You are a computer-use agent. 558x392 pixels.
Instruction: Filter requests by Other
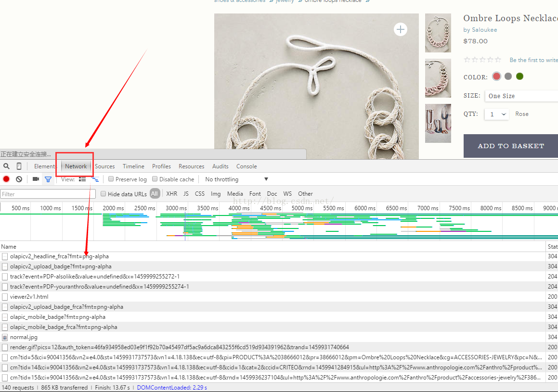tap(305, 194)
